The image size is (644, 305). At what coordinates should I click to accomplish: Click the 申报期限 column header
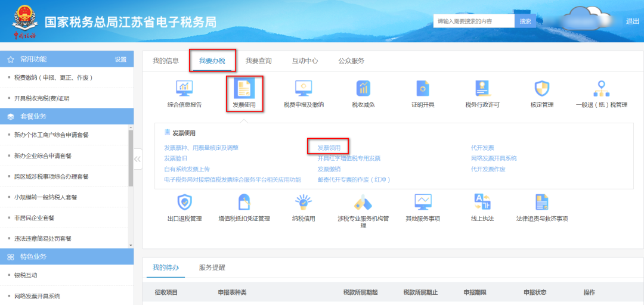475,292
